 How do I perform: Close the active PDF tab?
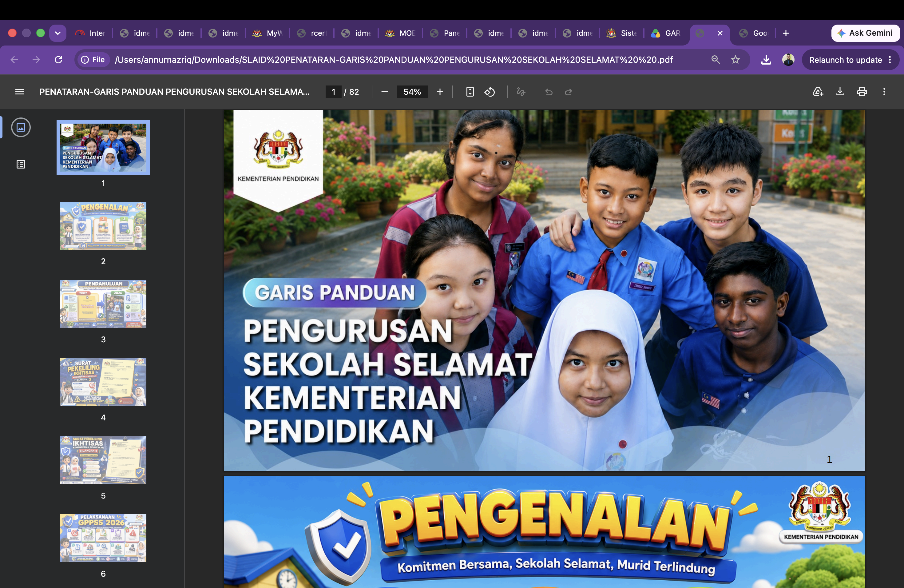click(720, 33)
